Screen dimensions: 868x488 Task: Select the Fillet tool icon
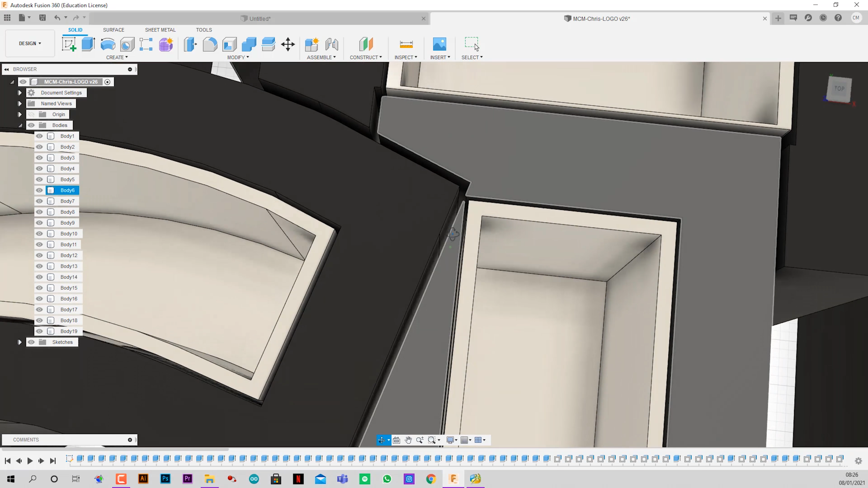click(210, 44)
